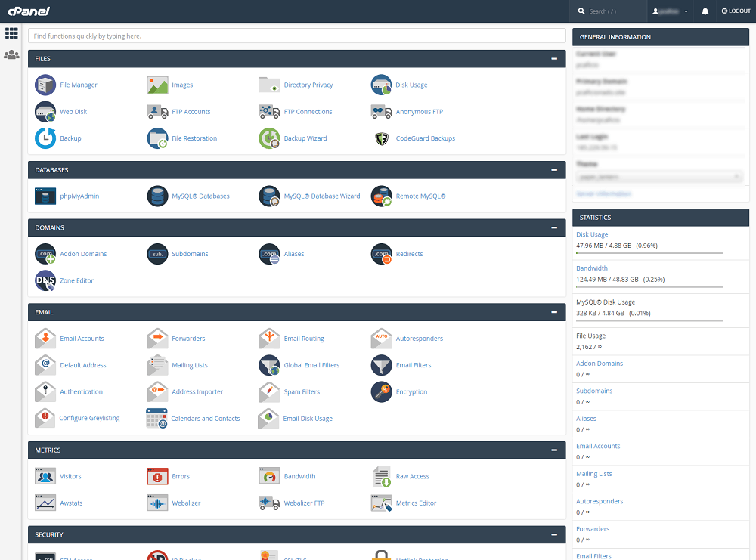Open the grid home icon in sidebar
Screen dimensions: 756x560
(x=11, y=32)
